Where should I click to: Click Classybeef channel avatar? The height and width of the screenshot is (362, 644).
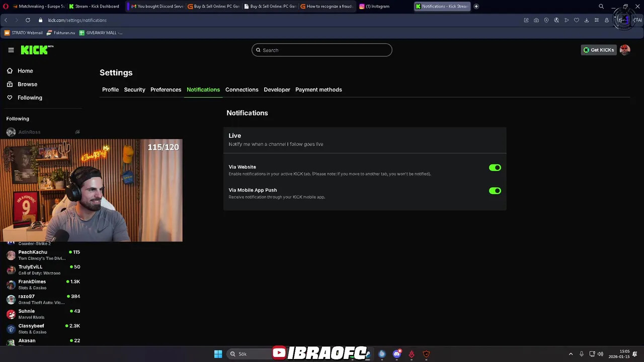11,329
